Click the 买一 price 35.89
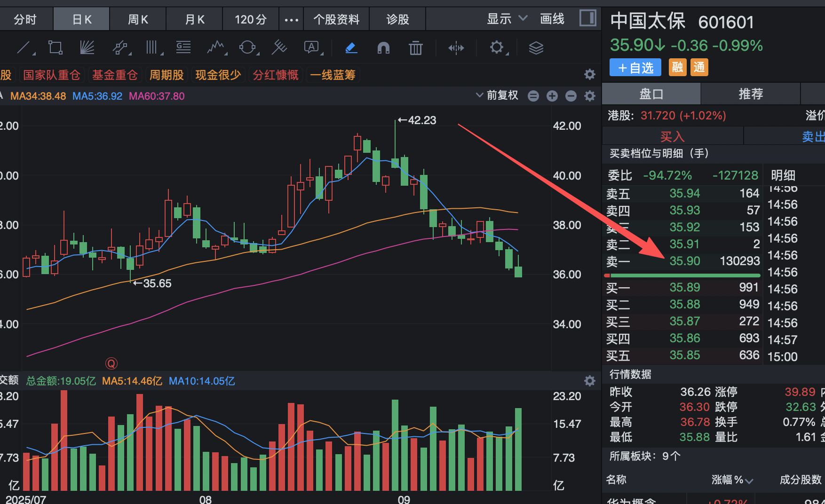The height and width of the screenshot is (504, 825). (685, 287)
